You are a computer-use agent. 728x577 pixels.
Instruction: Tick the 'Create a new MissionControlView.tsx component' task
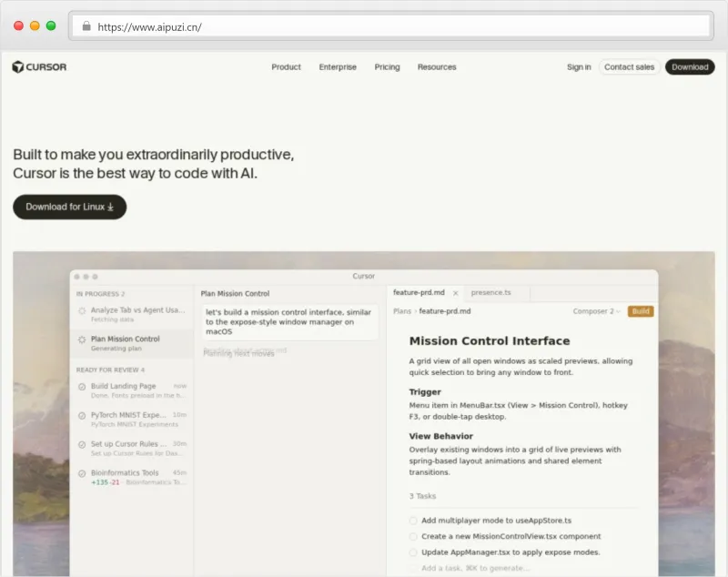(414, 537)
